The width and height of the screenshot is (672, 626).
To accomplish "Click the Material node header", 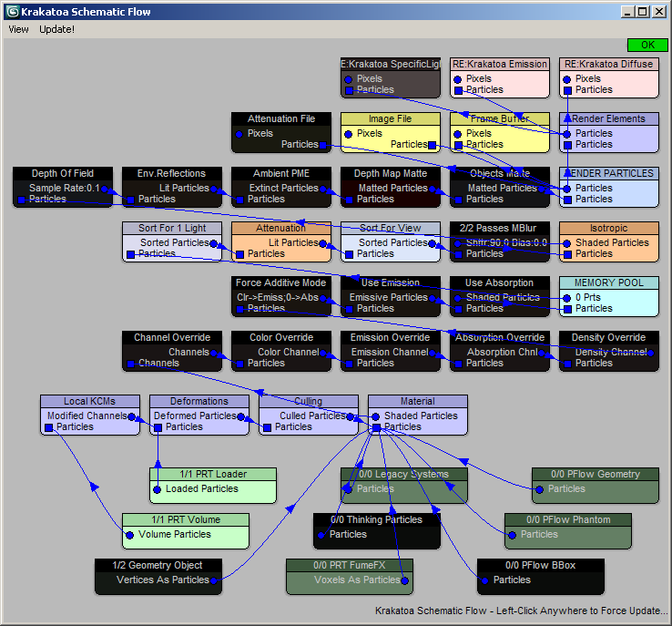I will tap(418, 401).
